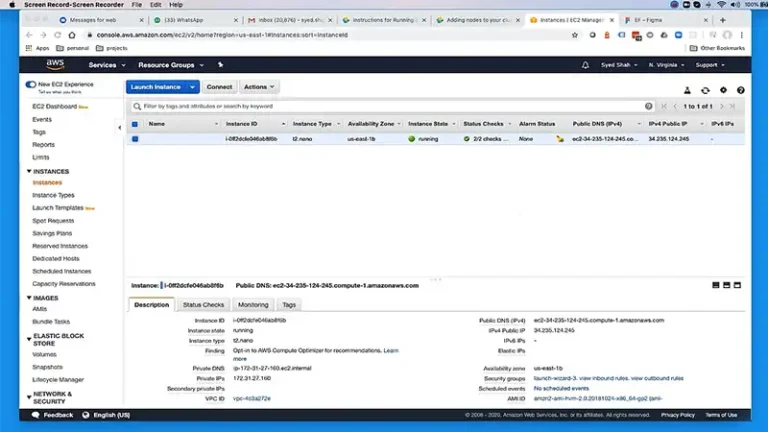Open the Help menu in macOS menu bar
The height and width of the screenshot is (432, 768).
click(176, 4)
